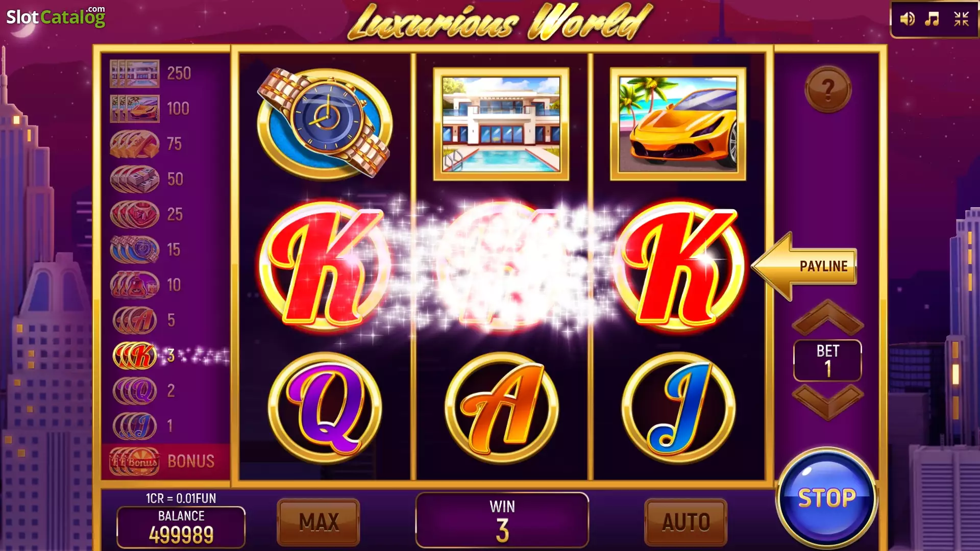Image resolution: width=980 pixels, height=551 pixels.
Task: Click the blue STOP spin button
Action: point(827,498)
